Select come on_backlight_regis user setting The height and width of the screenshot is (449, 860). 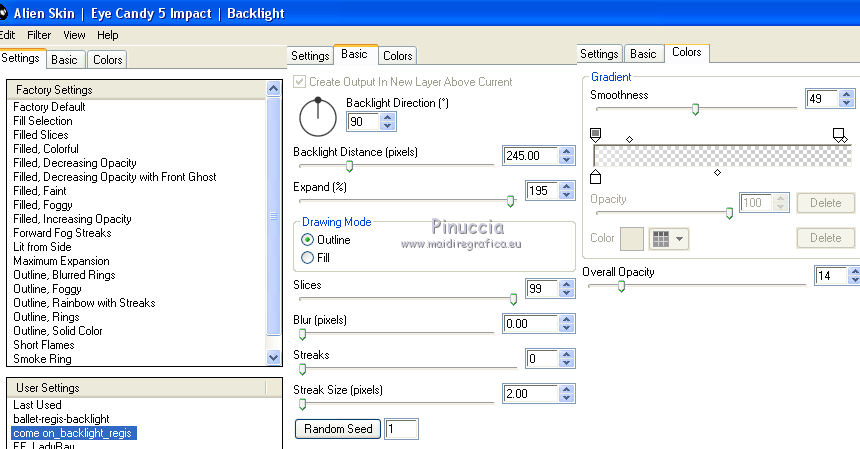(73, 433)
